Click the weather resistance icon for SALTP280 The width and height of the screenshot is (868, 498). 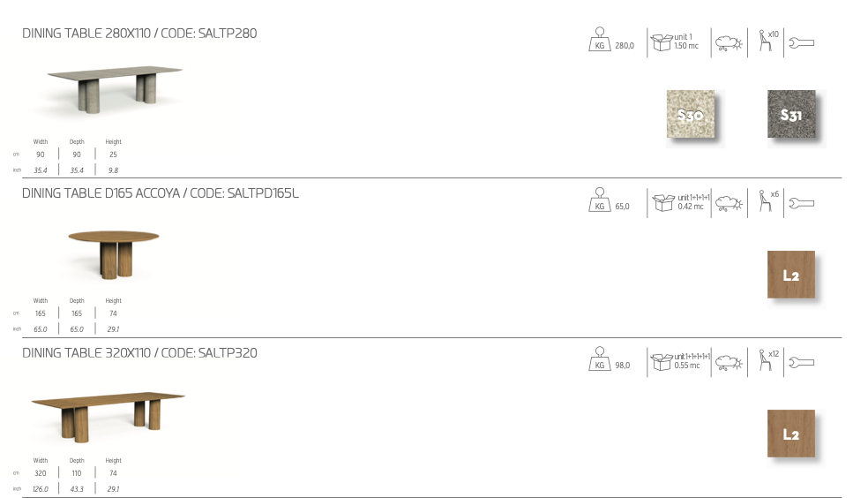727,43
